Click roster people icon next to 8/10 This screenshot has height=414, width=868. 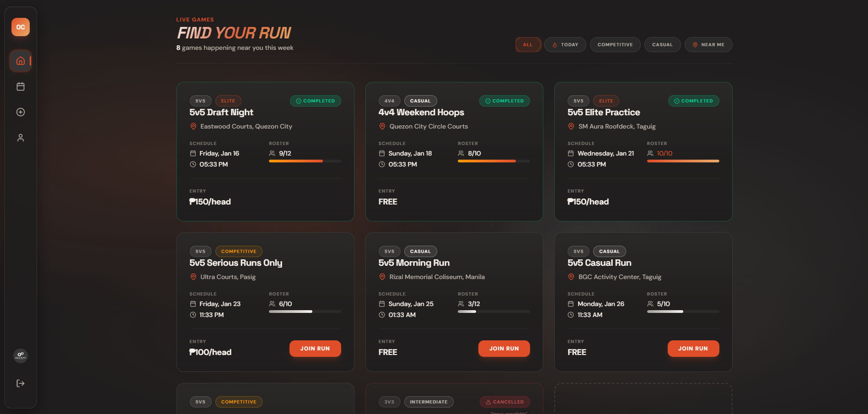coord(461,153)
